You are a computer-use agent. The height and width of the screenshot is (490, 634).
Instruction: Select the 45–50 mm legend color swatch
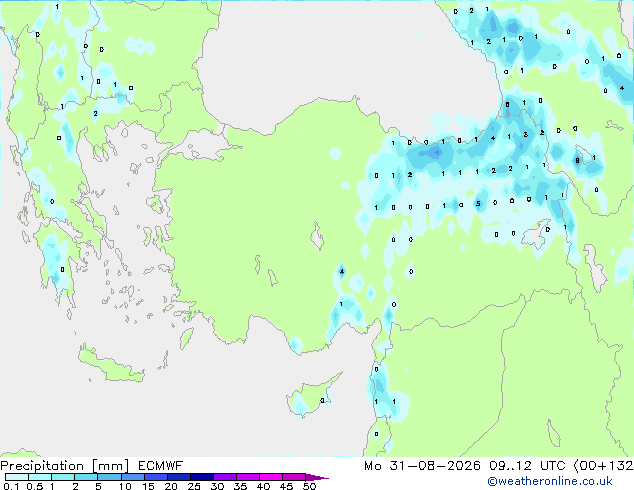click(x=294, y=477)
